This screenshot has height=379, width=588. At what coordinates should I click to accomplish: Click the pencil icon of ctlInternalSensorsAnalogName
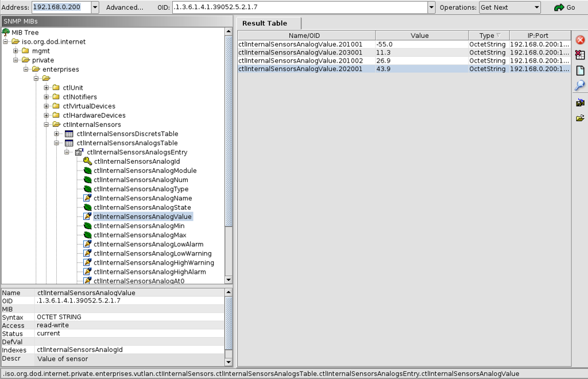coord(87,198)
